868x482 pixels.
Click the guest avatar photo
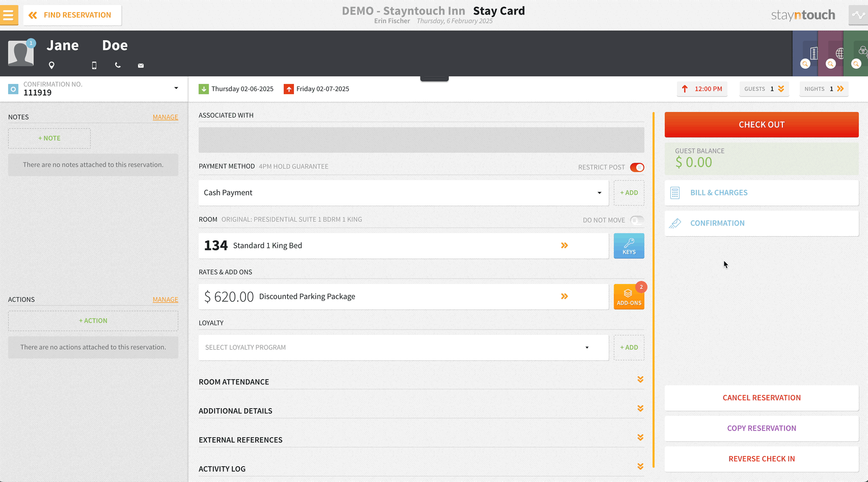coord(21,53)
